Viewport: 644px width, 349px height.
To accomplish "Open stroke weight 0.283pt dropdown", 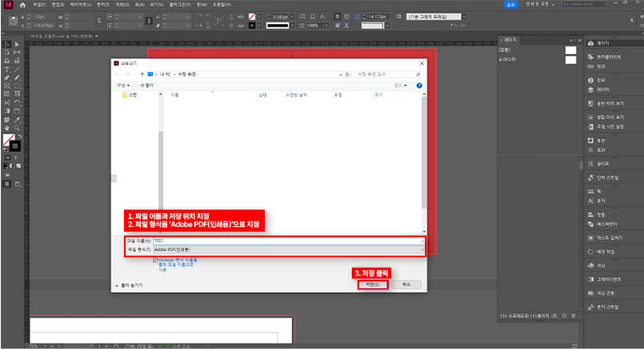I will [x=292, y=17].
